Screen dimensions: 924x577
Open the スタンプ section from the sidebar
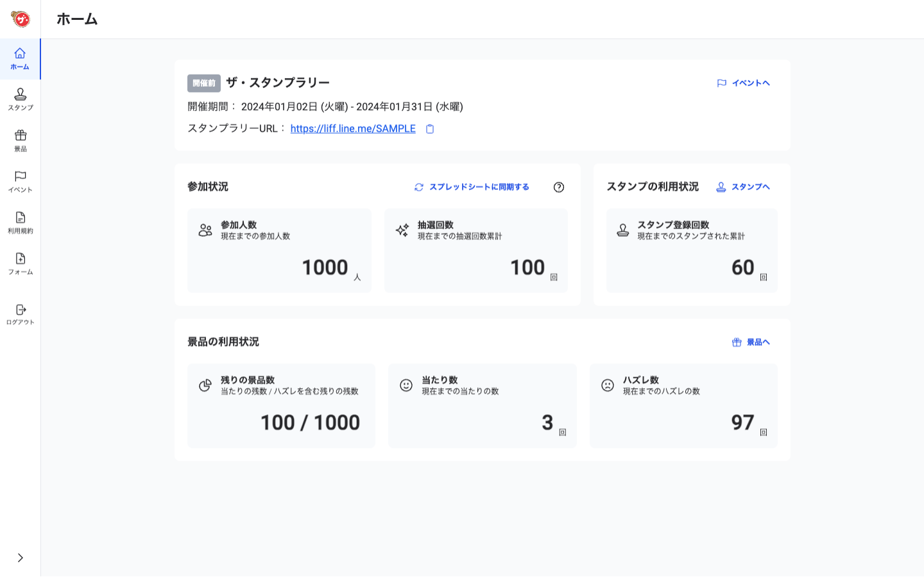[x=20, y=101]
